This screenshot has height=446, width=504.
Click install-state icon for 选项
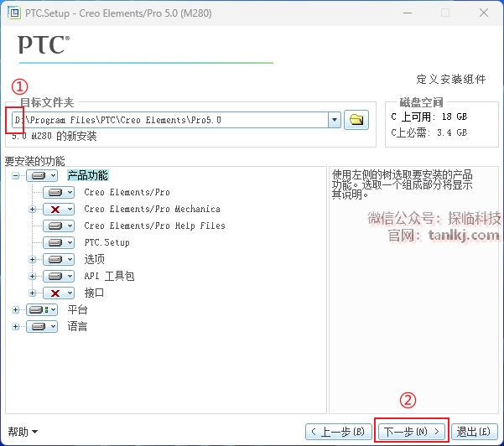[x=59, y=259]
